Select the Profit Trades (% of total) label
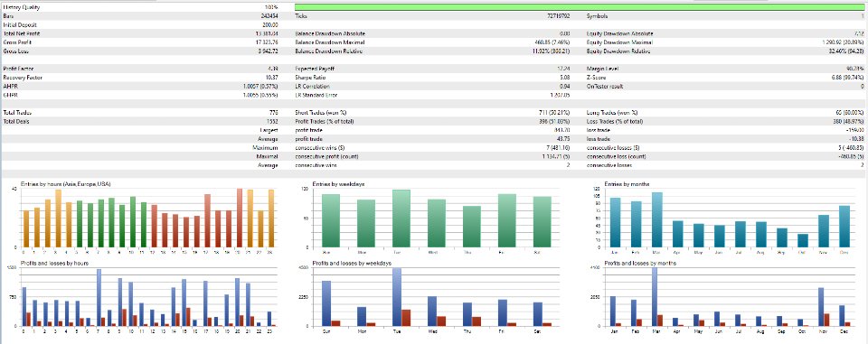The width and height of the screenshot is (868, 344). click(x=325, y=121)
